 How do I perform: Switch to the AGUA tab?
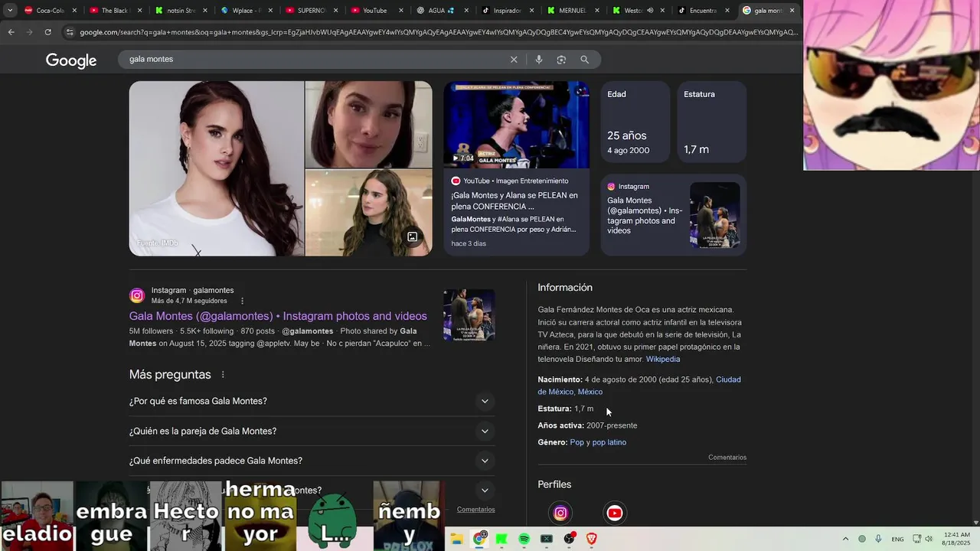[443, 11]
